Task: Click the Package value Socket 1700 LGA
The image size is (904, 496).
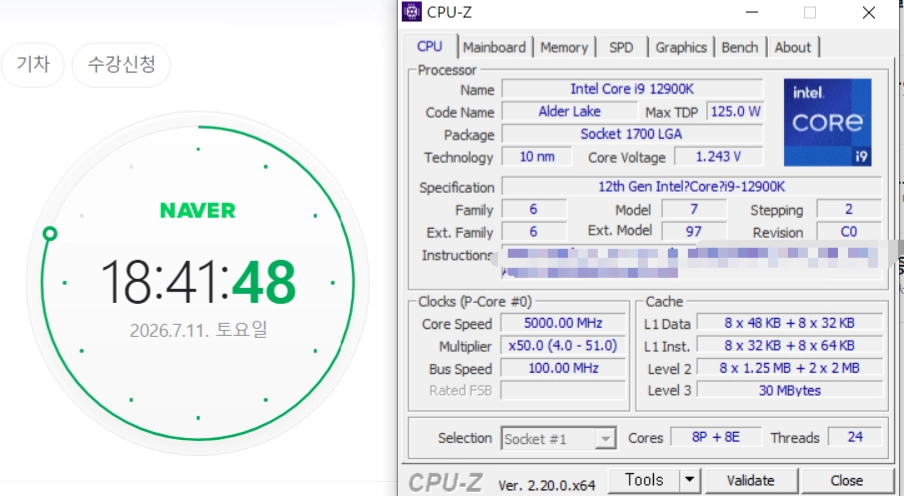Action: pyautogui.click(x=632, y=134)
